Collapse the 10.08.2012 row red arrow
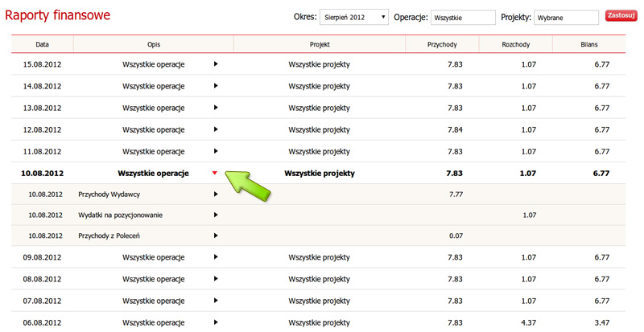644x332 pixels. (x=215, y=173)
